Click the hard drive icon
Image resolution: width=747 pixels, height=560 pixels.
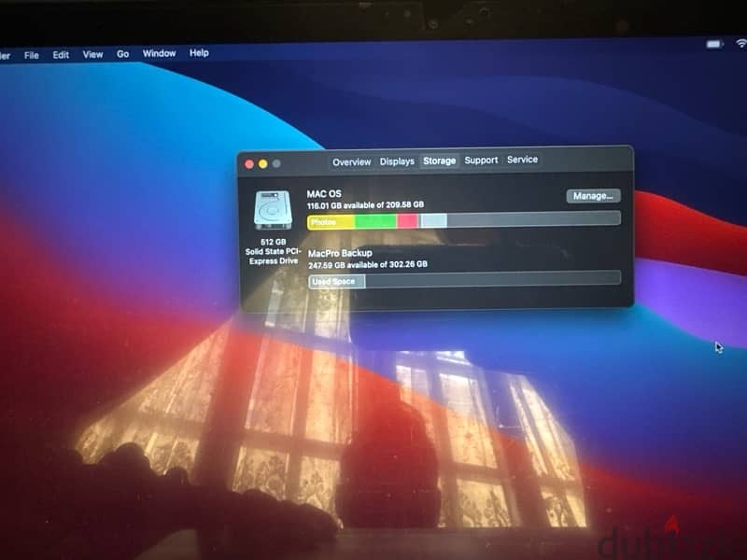click(273, 210)
